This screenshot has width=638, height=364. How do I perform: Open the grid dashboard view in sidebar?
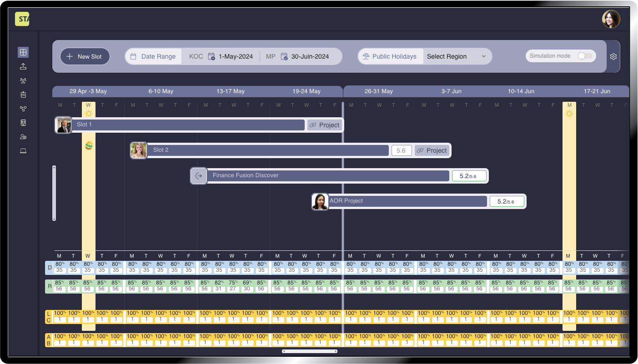[x=23, y=52]
